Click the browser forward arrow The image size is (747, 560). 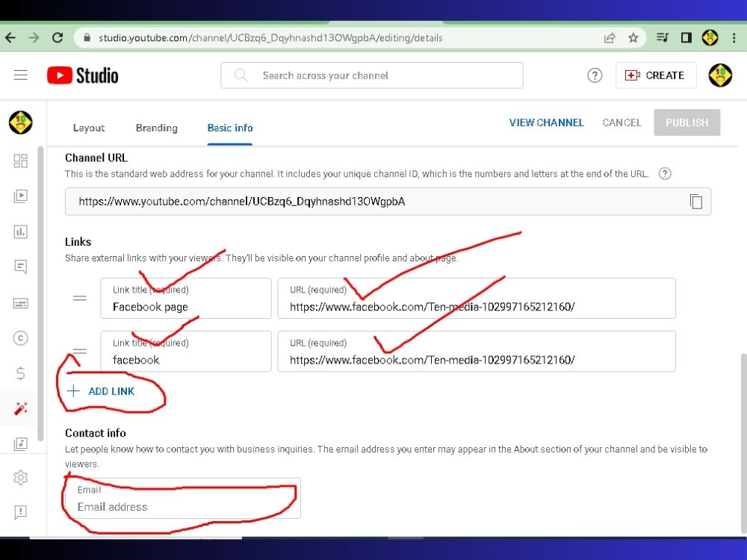pyautogui.click(x=34, y=37)
